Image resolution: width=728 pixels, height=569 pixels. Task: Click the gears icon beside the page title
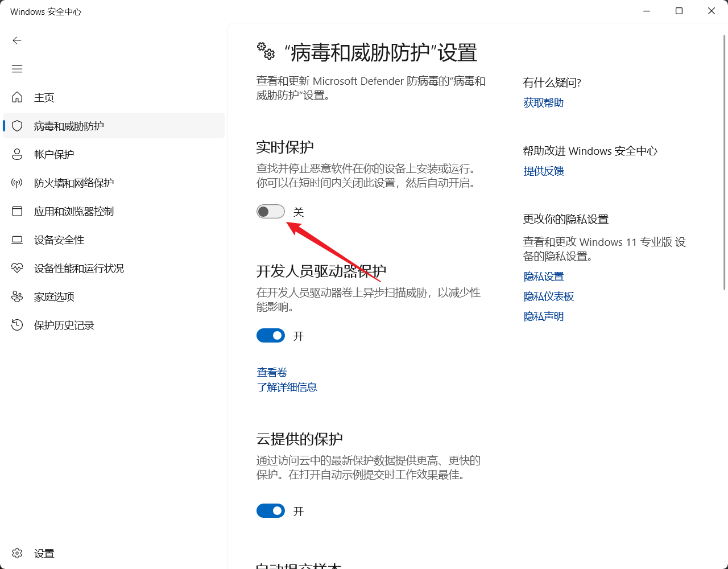click(x=266, y=51)
